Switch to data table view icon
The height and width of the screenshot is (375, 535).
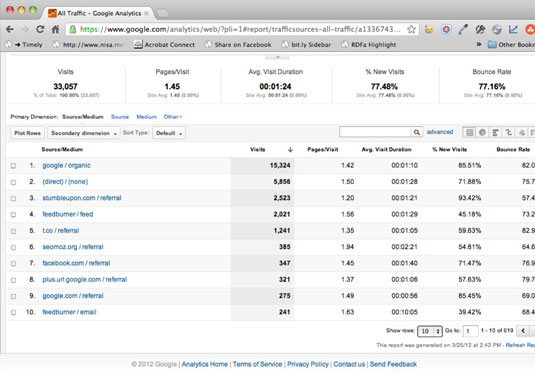pyautogui.click(x=469, y=132)
